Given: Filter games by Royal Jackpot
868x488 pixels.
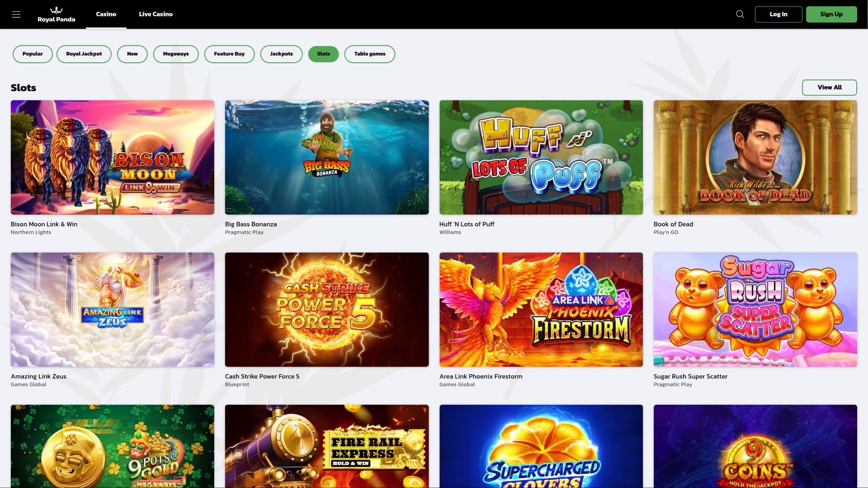Looking at the screenshot, I should [84, 54].
